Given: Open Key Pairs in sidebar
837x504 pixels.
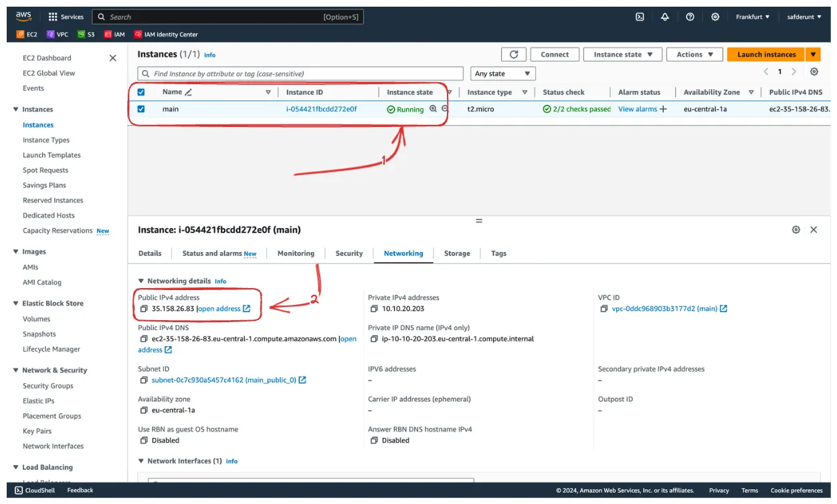Looking at the screenshot, I should pyautogui.click(x=37, y=431).
